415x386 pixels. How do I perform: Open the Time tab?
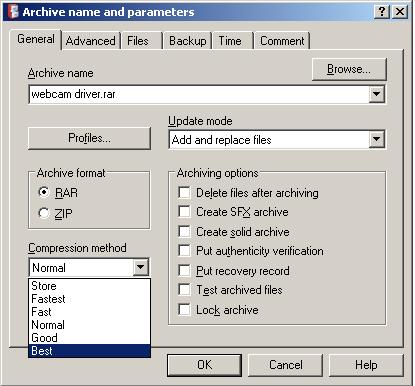[x=233, y=41]
